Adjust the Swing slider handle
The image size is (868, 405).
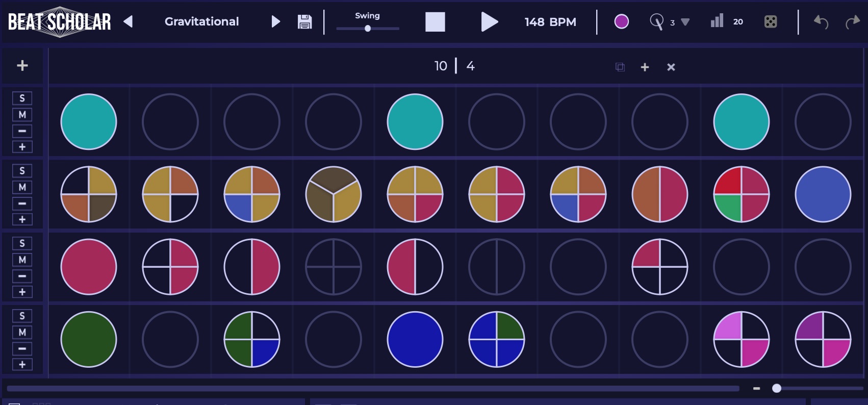click(x=367, y=29)
